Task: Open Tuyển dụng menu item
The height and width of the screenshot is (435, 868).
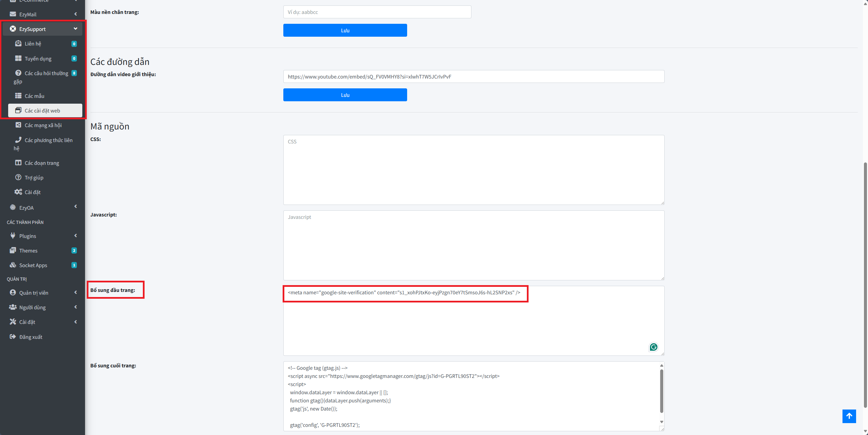Action: 45,58
